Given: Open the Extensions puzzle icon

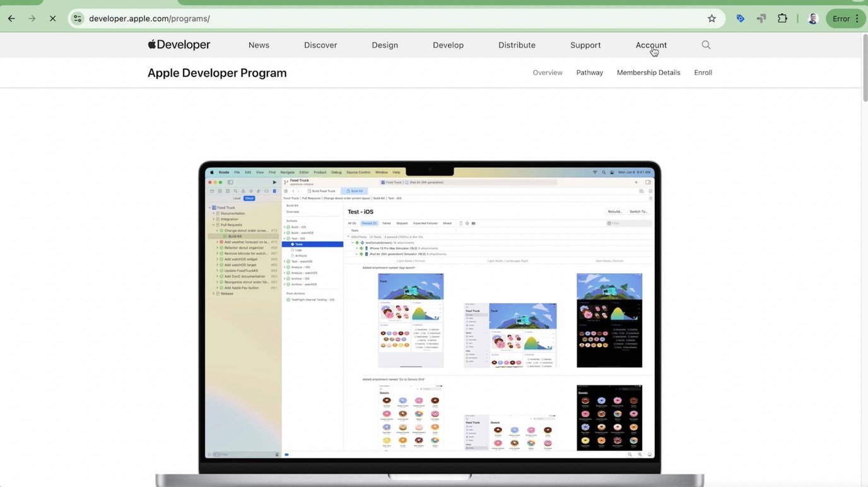Looking at the screenshot, I should 782,18.
